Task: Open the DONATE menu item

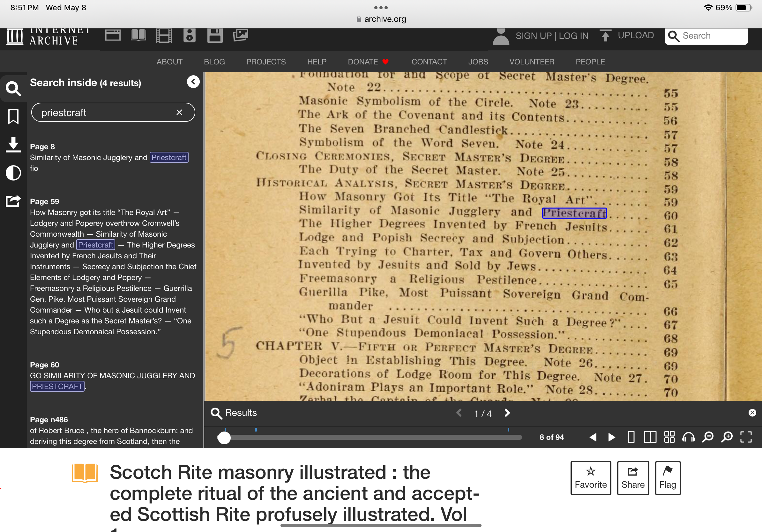Action: (x=368, y=62)
